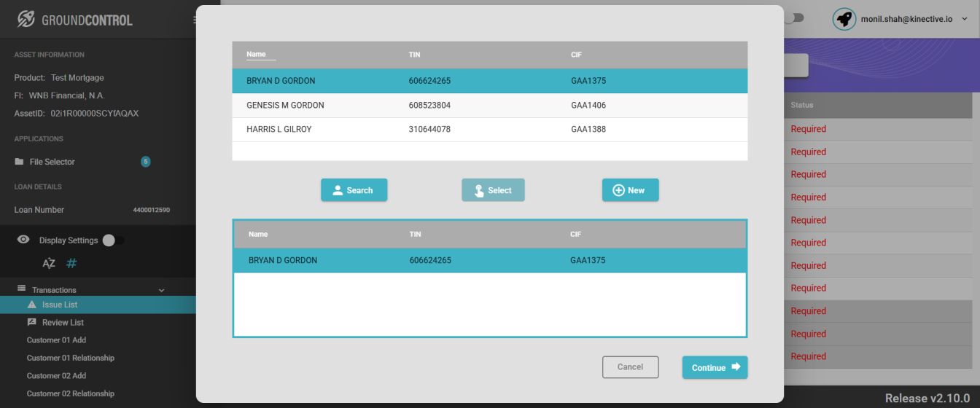The width and height of the screenshot is (980, 408).
Task: Click the Review List chat icon
Action: click(x=31, y=322)
